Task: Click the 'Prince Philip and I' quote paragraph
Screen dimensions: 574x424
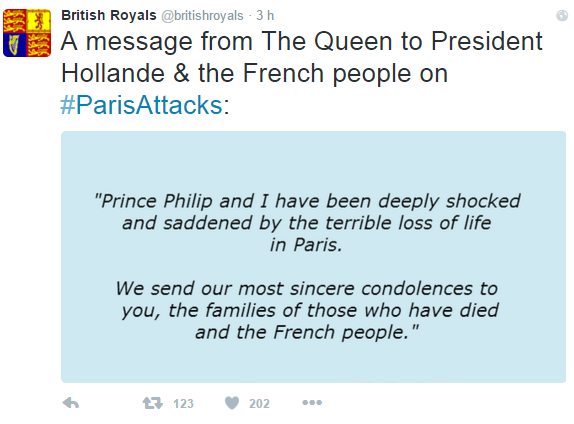Action: tap(307, 223)
